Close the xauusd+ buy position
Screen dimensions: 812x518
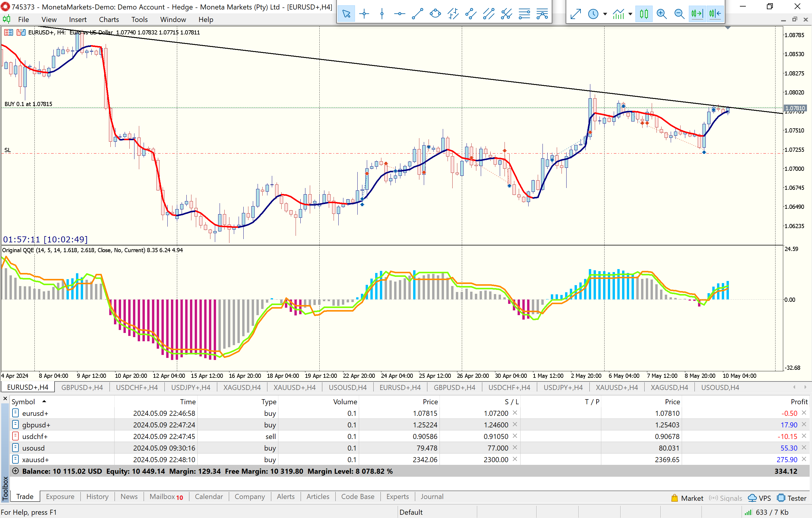click(x=804, y=459)
